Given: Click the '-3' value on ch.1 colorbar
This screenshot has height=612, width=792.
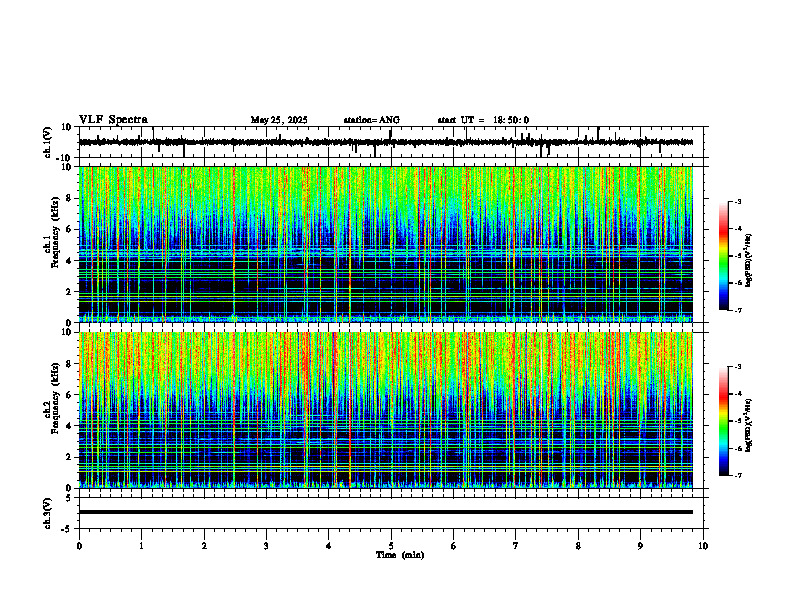Looking at the screenshot, I should pos(737,201).
